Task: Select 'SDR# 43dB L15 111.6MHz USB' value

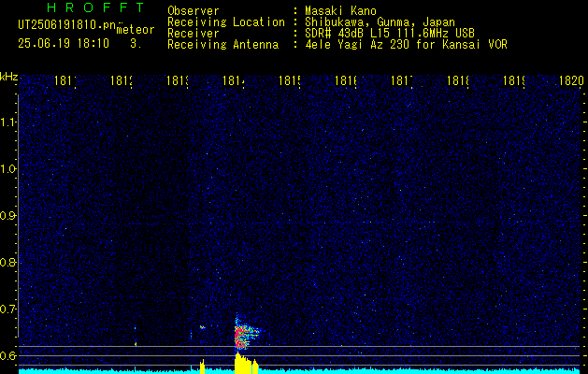Action: point(390,34)
